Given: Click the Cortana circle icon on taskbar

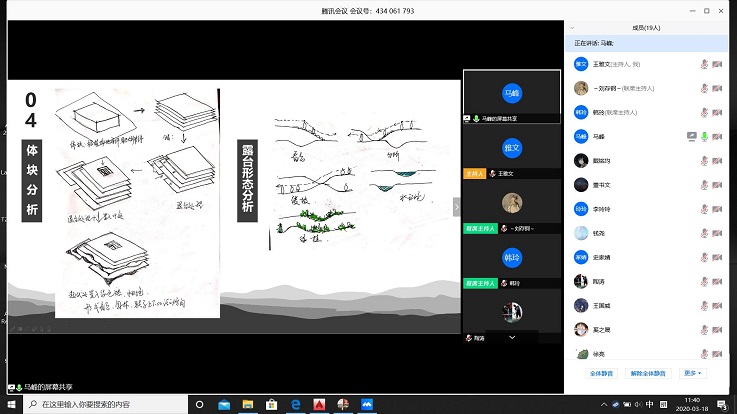Looking at the screenshot, I should [x=200, y=405].
